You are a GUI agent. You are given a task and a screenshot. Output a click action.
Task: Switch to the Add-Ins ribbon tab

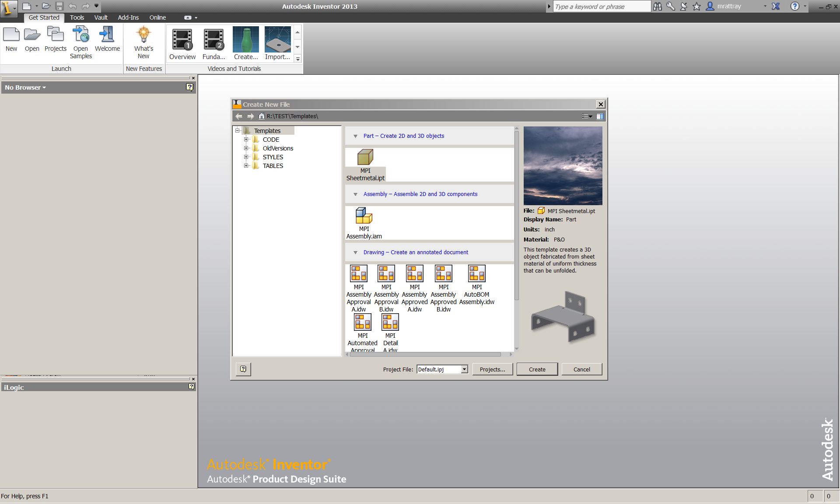(x=128, y=17)
